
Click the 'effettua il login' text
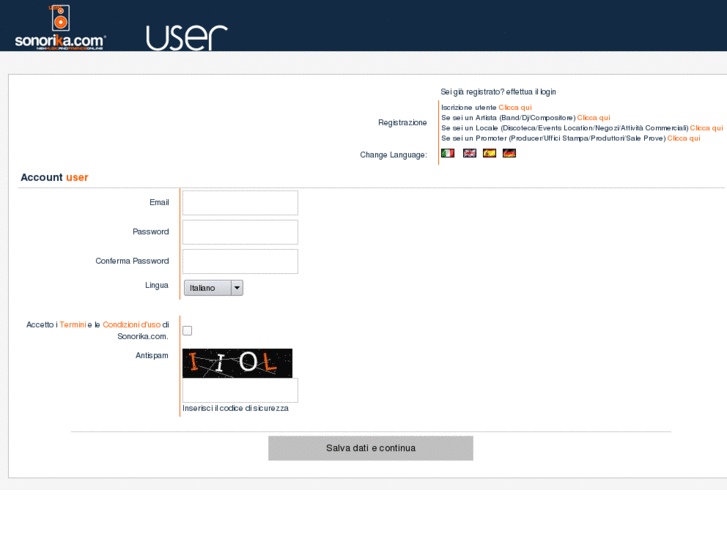531,92
